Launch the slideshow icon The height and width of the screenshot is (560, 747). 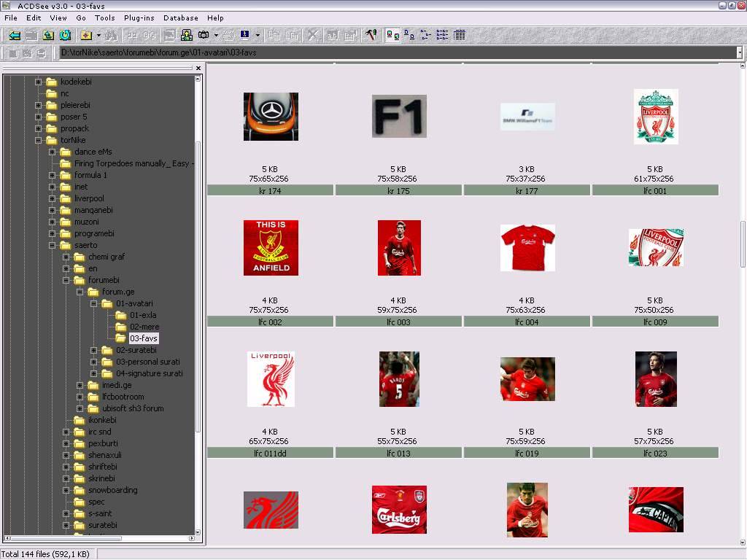coord(187,35)
